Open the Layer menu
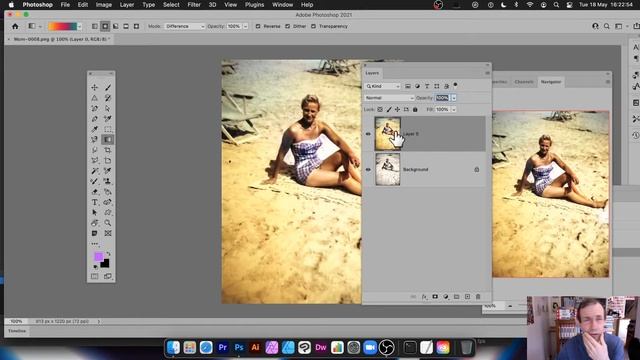Viewport: 640px width, 360px height. [127, 5]
